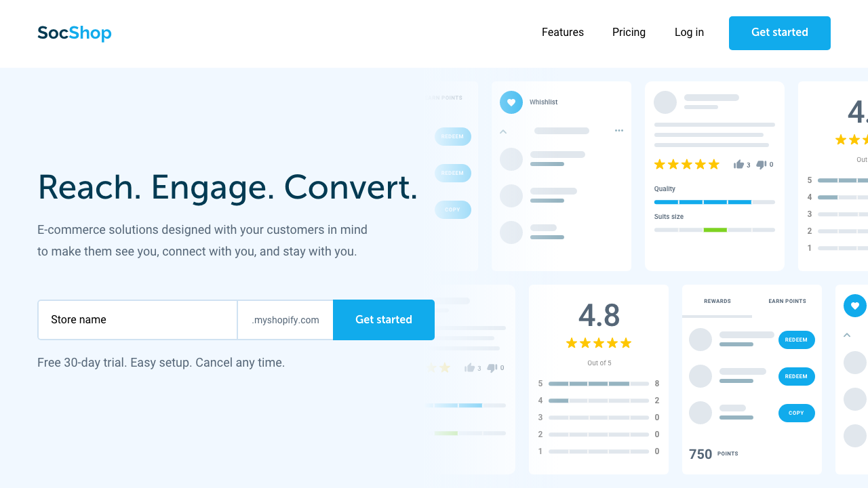Click the Suits size bar
The width and height of the screenshot is (868, 488).
[x=715, y=230]
